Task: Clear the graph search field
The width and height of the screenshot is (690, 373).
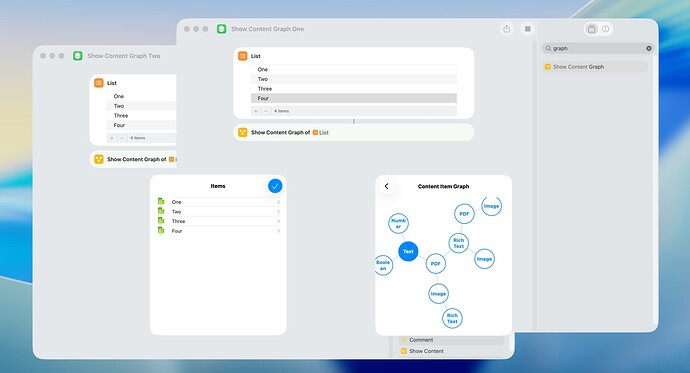Action: pos(649,48)
